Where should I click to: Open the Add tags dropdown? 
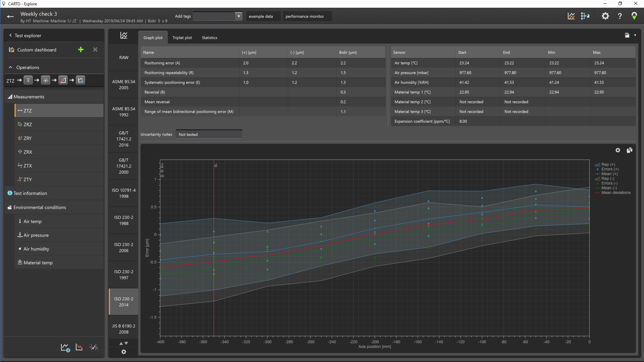point(238,16)
